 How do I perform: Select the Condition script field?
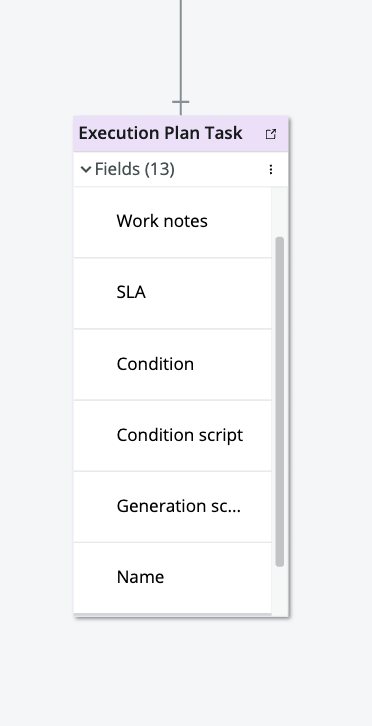point(172,436)
